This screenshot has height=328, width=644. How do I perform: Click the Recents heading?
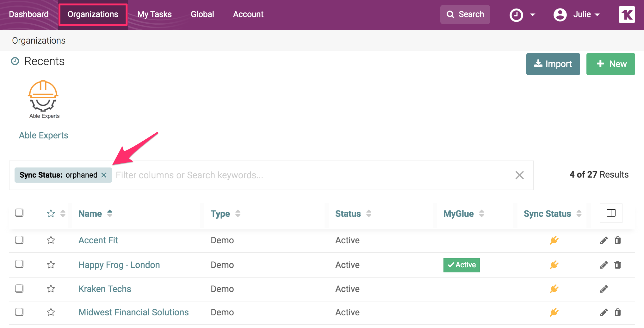(x=44, y=61)
